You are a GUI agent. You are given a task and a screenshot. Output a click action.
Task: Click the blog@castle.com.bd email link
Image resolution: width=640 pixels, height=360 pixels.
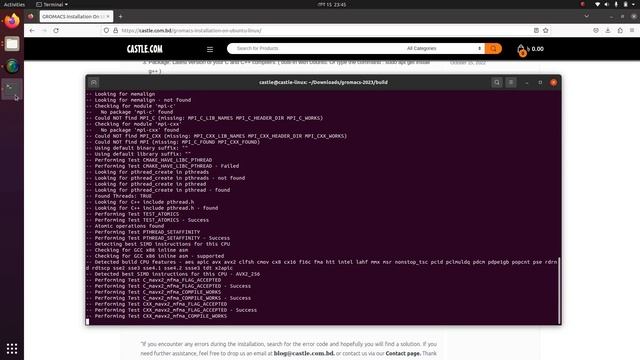304,353
